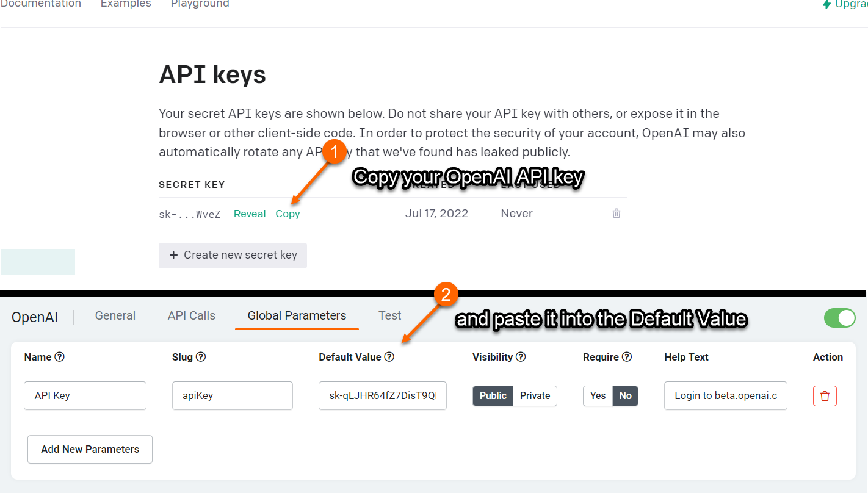
Task: Delete the secret key with trash icon
Action: pyautogui.click(x=617, y=214)
